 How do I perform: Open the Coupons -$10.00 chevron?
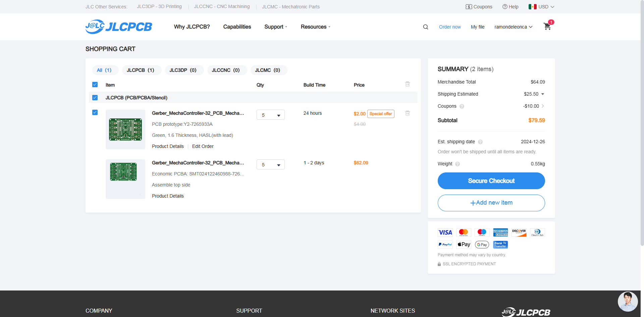(543, 106)
